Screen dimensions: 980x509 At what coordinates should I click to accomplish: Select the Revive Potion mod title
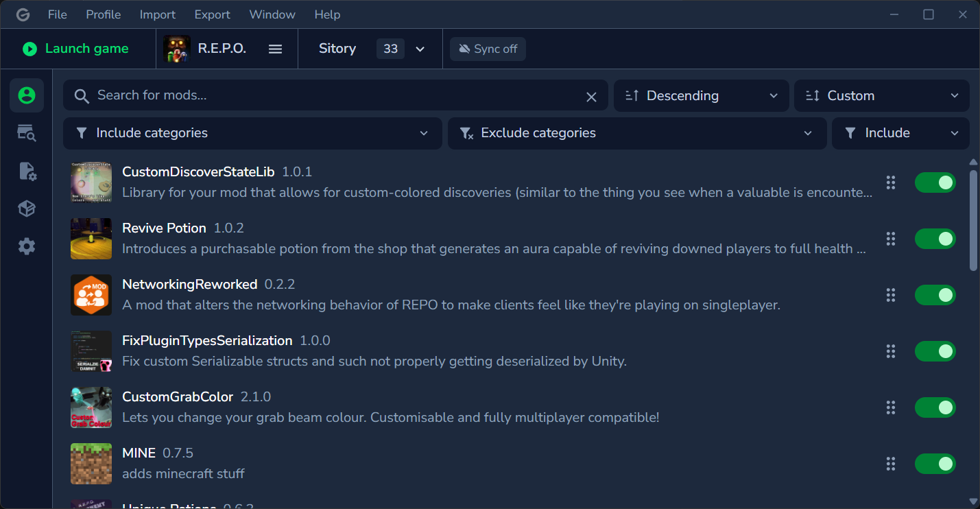point(164,228)
